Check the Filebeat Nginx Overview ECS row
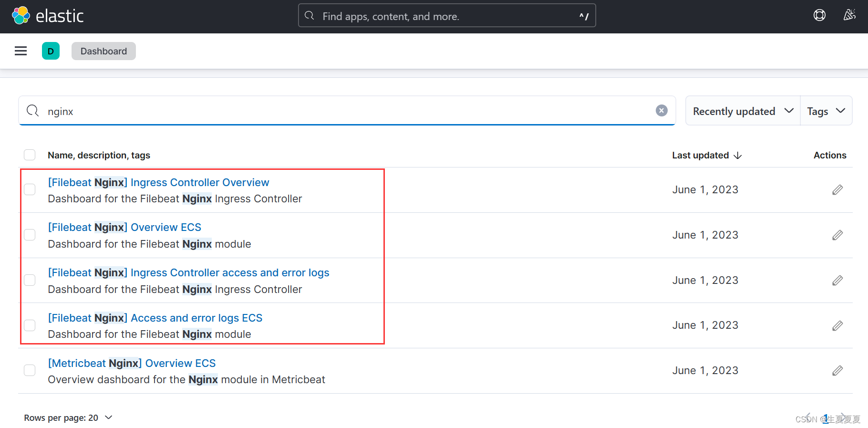The height and width of the screenshot is (428, 868). point(30,235)
